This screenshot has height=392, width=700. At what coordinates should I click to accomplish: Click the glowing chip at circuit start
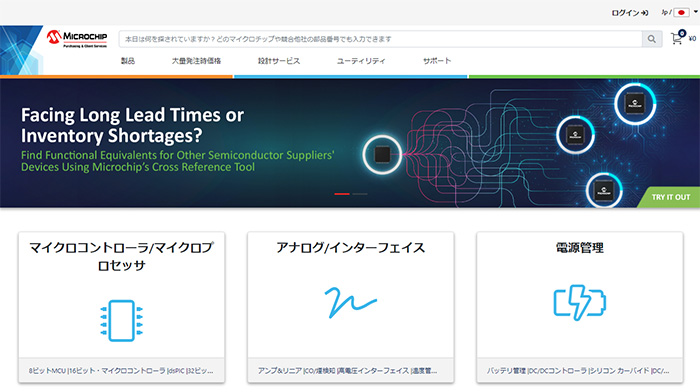coord(382,154)
